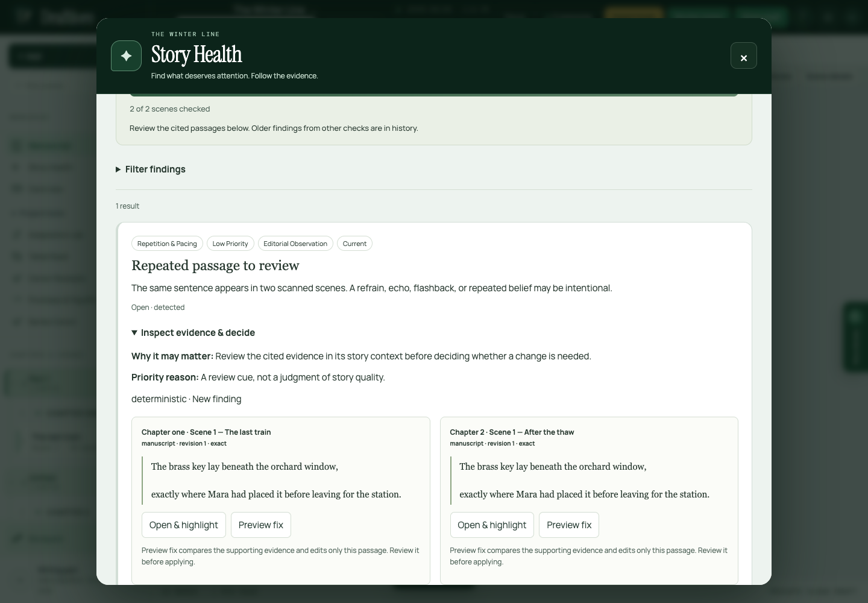
Task: Click the Low Priority tag
Action: (x=230, y=244)
